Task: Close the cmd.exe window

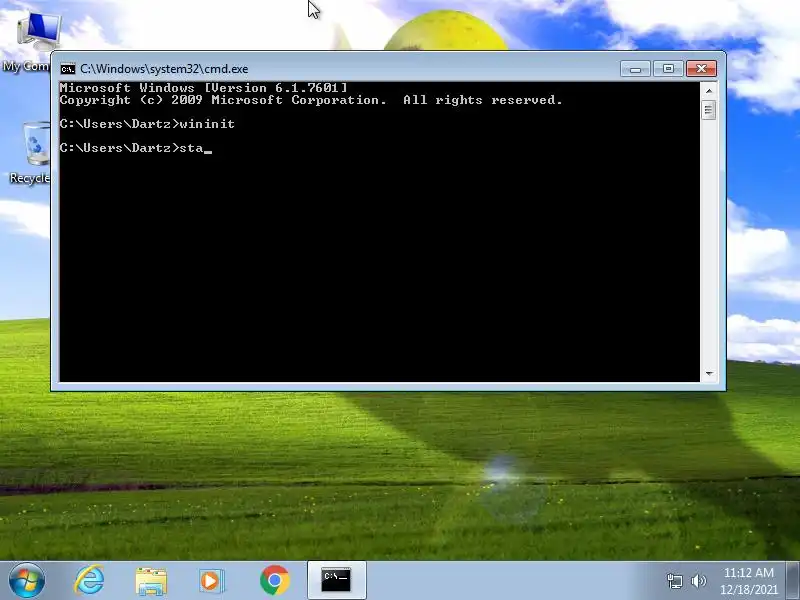Action: (701, 68)
